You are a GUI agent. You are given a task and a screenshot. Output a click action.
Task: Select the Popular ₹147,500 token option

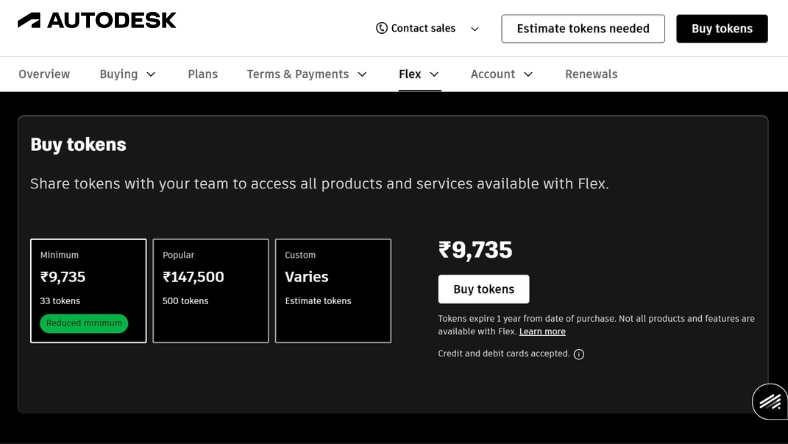coord(211,291)
